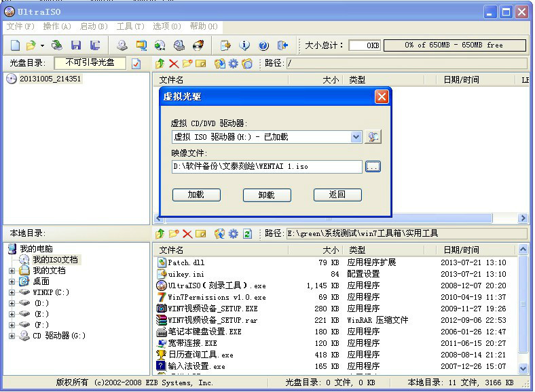Expand the (E:) drive tree node
The height and width of the screenshot is (392, 535).
click(12, 315)
